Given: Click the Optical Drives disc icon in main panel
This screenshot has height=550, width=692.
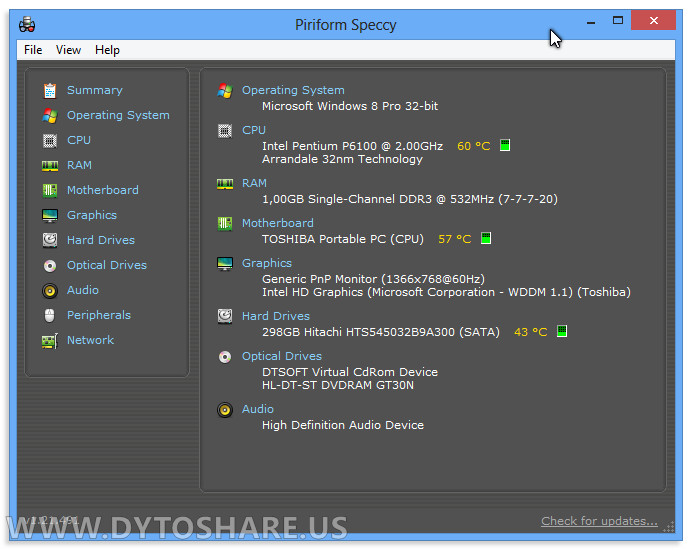Looking at the screenshot, I should click(225, 357).
